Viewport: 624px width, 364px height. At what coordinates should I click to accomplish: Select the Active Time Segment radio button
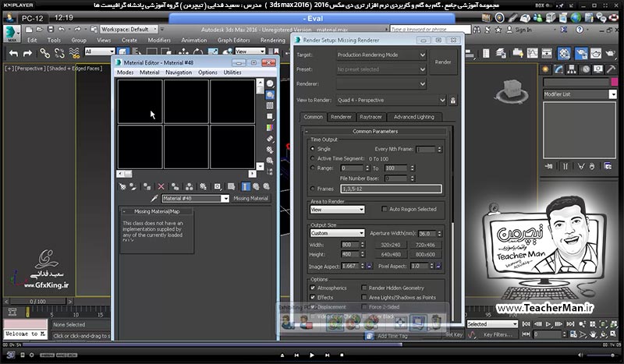[x=313, y=158]
